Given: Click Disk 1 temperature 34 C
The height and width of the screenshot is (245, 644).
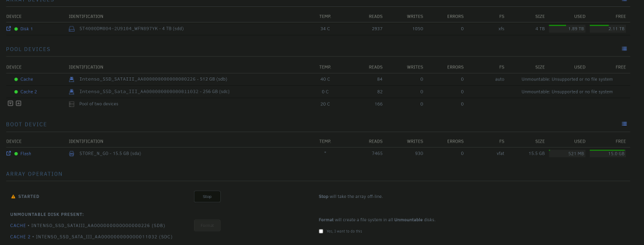Looking at the screenshot, I should point(325,29).
